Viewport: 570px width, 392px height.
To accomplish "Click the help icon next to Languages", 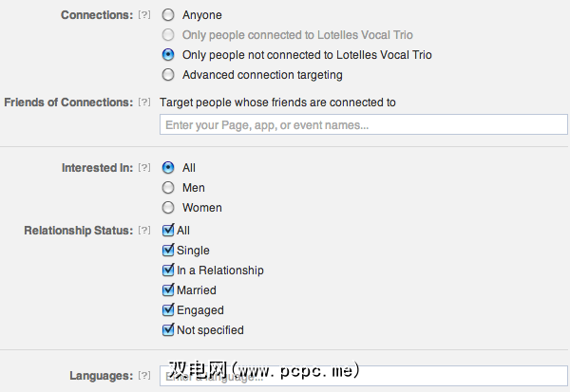I will (x=144, y=376).
